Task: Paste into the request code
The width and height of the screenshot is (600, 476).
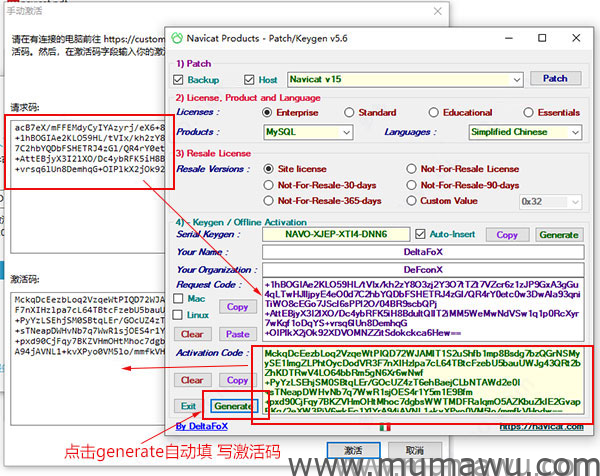Action: [238, 334]
